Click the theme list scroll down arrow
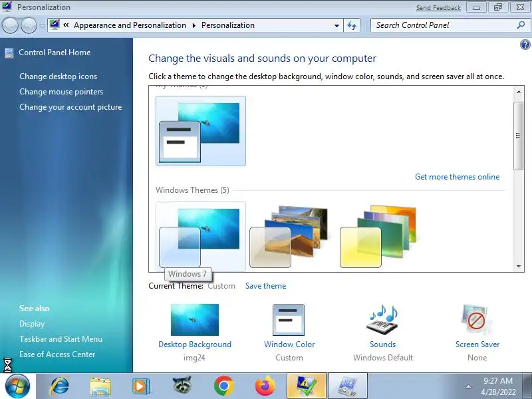This screenshot has height=399, width=532. (x=519, y=267)
